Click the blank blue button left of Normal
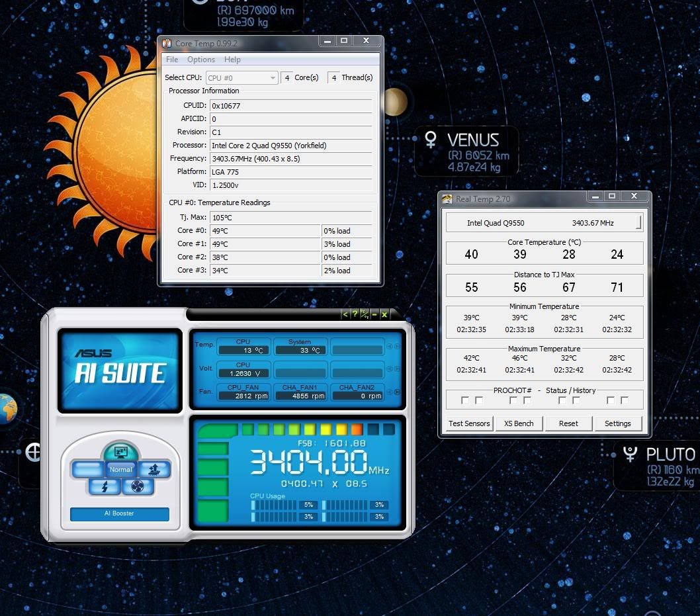The height and width of the screenshot is (616, 700). [87, 469]
